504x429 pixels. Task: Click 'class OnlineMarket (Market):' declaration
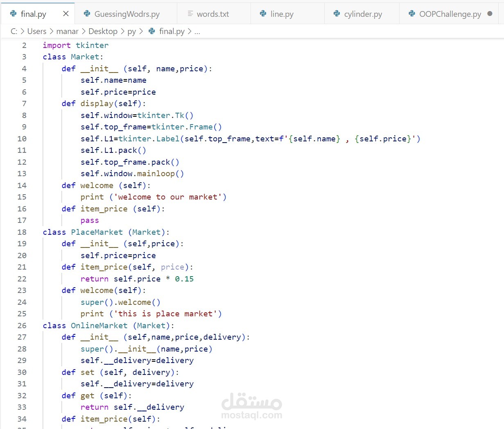[x=108, y=326]
